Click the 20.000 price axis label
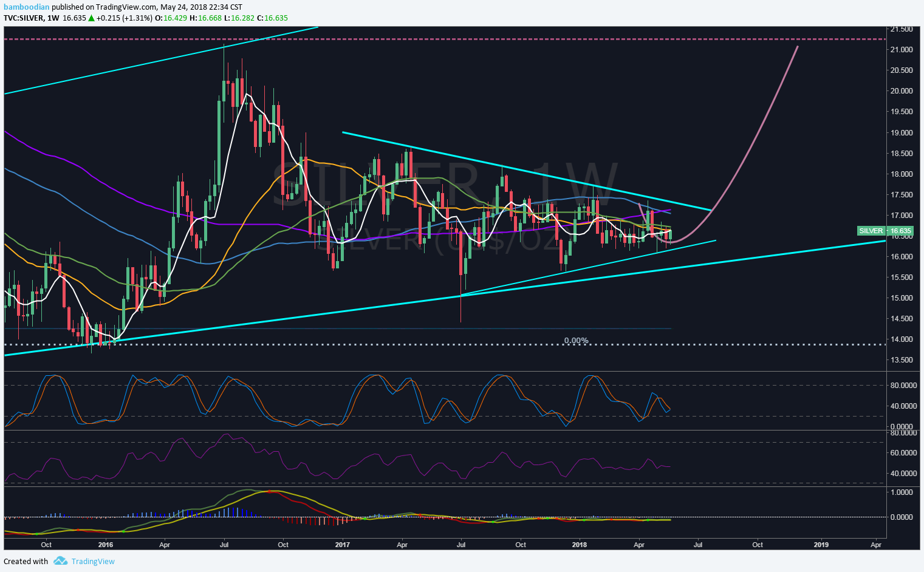Viewport: 924px width, 572px height. [x=901, y=91]
